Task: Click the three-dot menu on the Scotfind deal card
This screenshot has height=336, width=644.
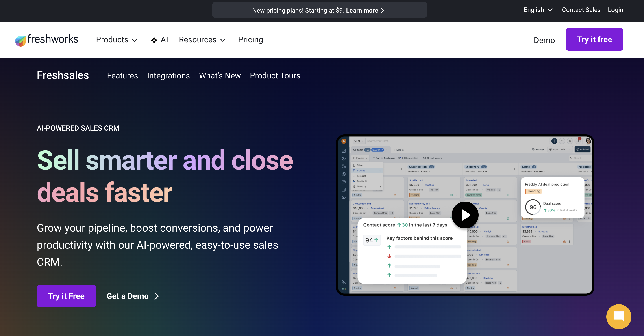Action: pyautogui.click(x=456, y=195)
